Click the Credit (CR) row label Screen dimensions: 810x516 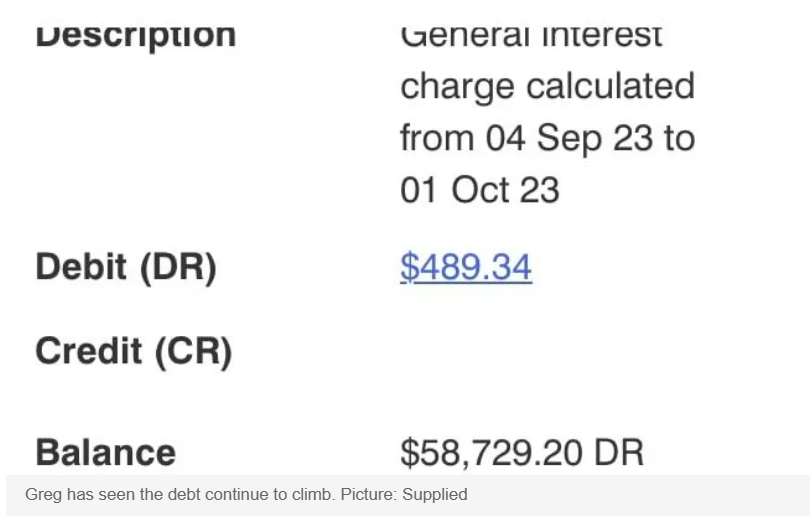click(133, 351)
